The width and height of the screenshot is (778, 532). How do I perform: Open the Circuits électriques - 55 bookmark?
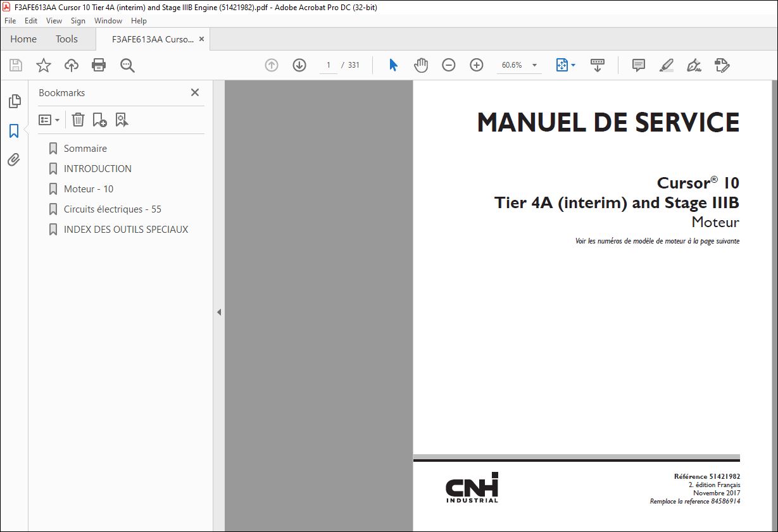coord(112,209)
